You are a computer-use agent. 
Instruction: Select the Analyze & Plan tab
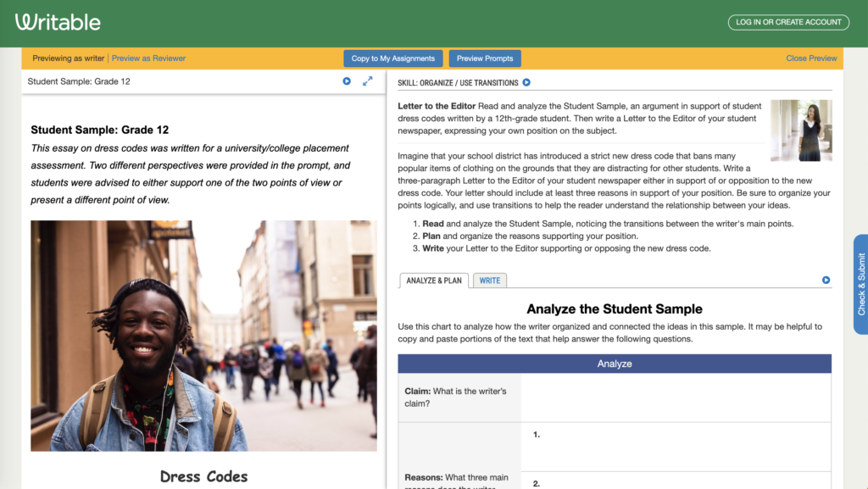(x=433, y=280)
